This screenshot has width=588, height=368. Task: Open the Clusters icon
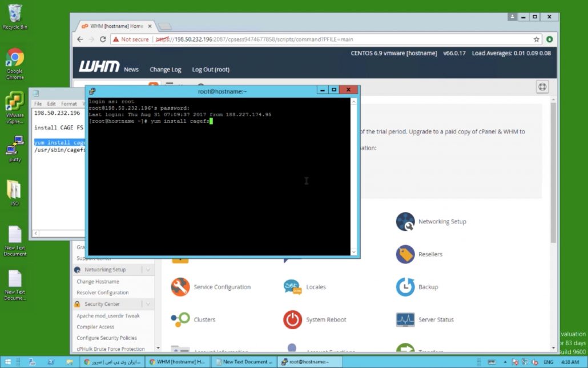tap(180, 319)
